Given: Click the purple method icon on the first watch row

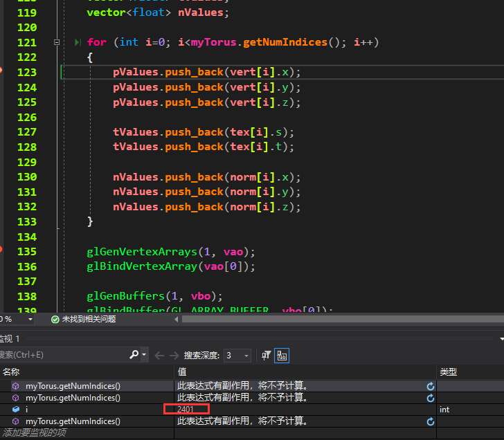Looking at the screenshot, I should pyautogui.click(x=15, y=386).
